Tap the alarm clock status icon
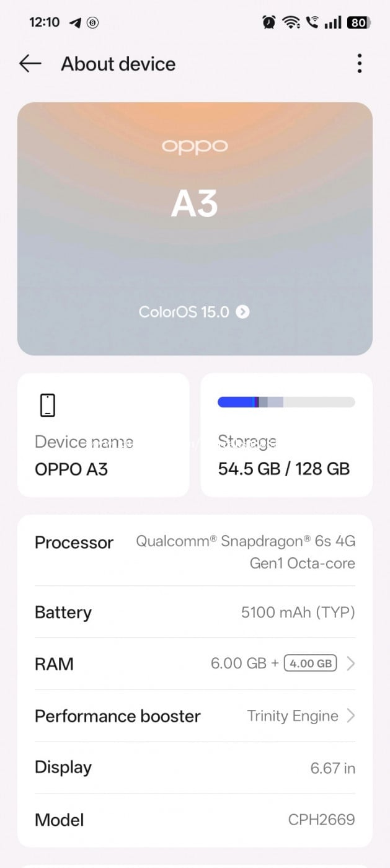The height and width of the screenshot is (868, 390). (269, 22)
